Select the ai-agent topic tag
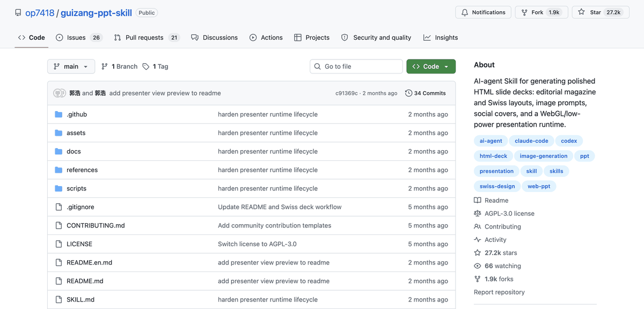This screenshot has width=644, height=309. click(491, 141)
